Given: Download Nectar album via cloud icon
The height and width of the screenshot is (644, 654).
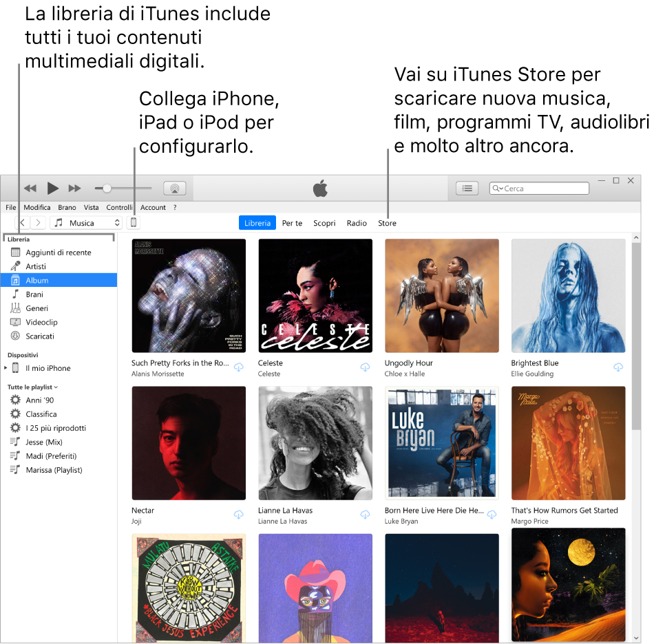Looking at the screenshot, I should pos(239,515).
